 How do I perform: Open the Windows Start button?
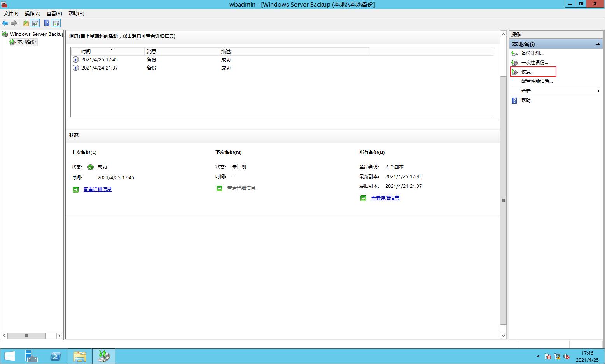[x=9, y=356]
